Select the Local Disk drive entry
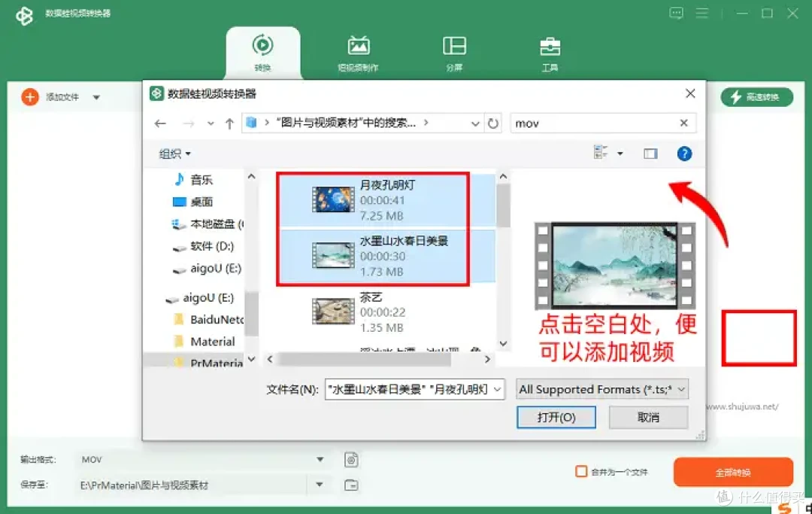Screen dimensions: 812x514 coord(208,224)
